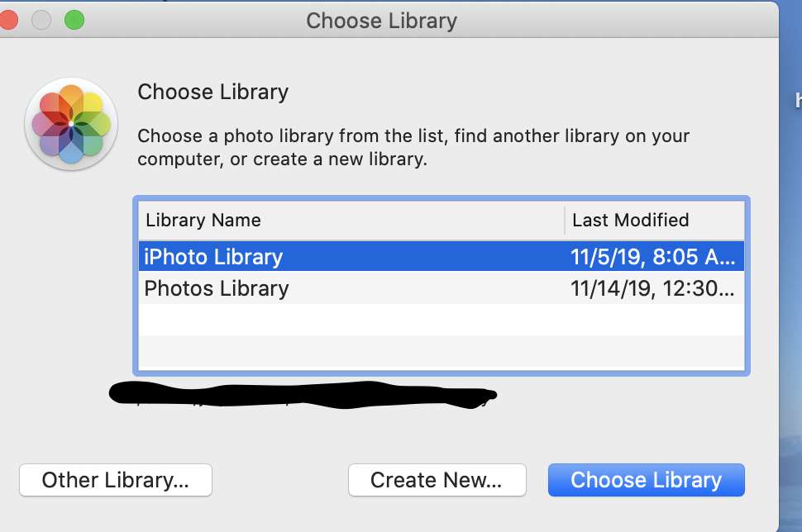Click the divider between the column headers

(x=565, y=221)
